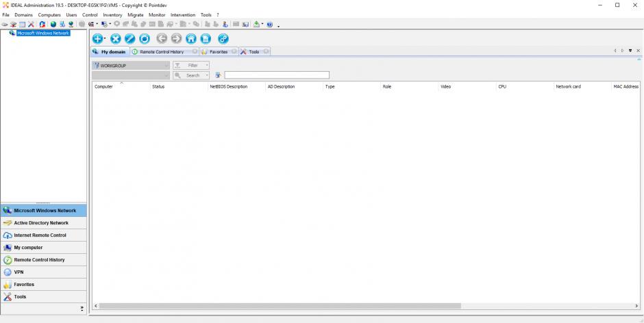Close the current tab with the X at right
Image resolution: width=644 pixels, height=323 pixels.
[x=639, y=51]
